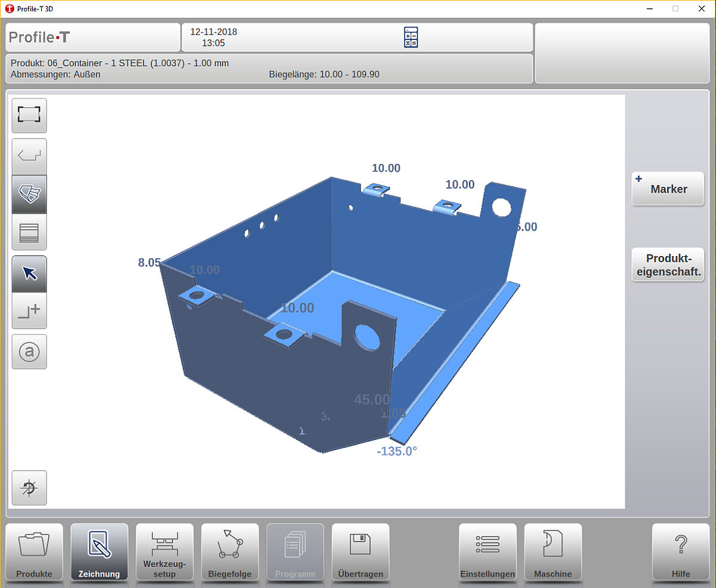Click the Übertragen save icon
716x588 pixels.
point(360,552)
